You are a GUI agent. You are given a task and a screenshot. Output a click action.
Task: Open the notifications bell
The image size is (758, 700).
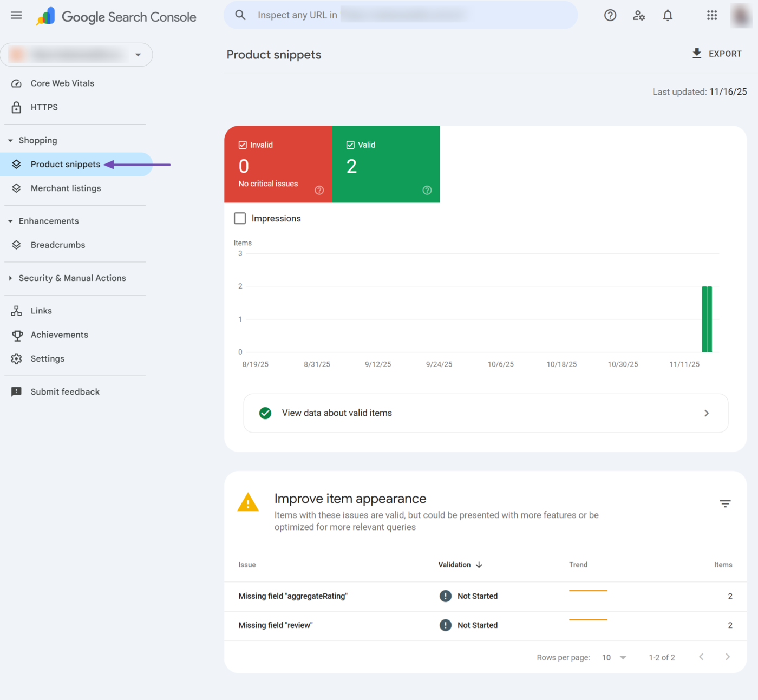tap(668, 15)
